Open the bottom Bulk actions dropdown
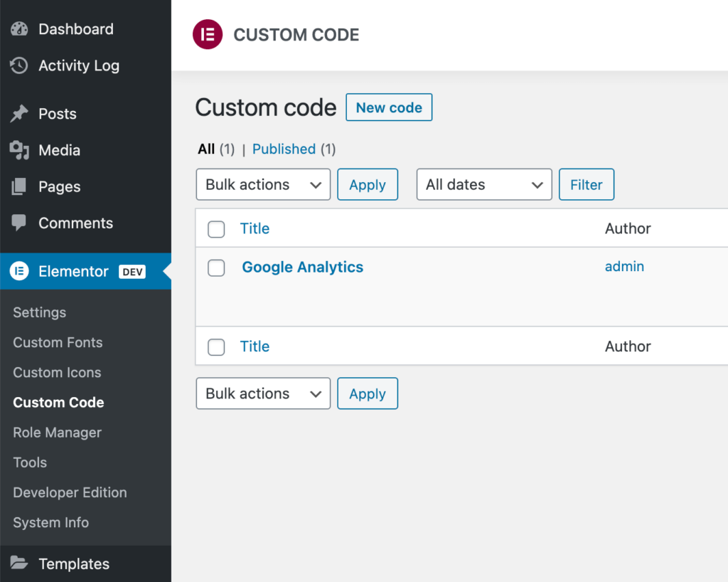The width and height of the screenshot is (728, 582). coord(263,393)
